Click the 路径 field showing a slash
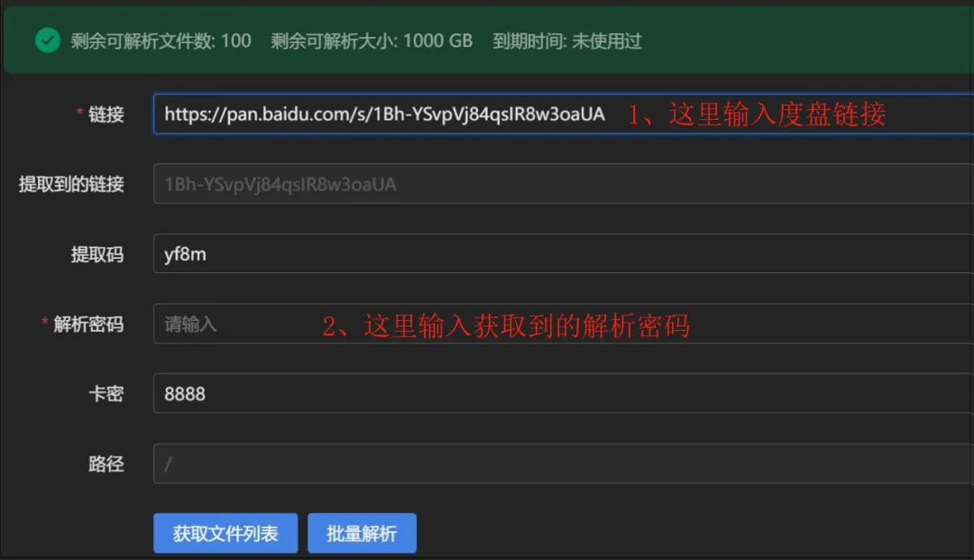 pos(361,464)
